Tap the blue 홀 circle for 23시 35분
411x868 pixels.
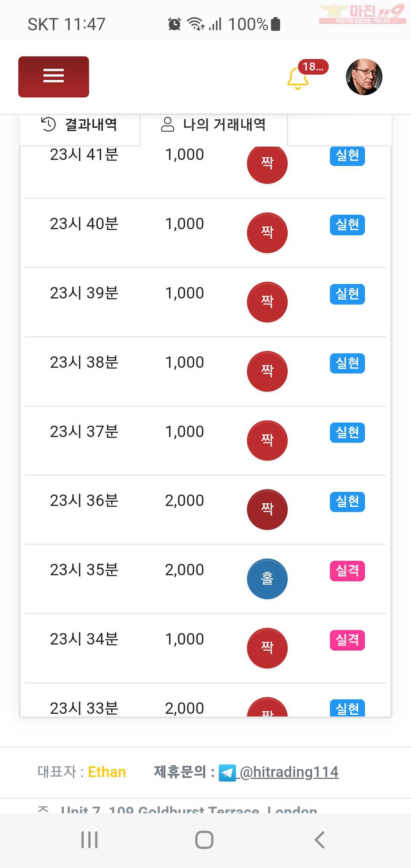[267, 579]
